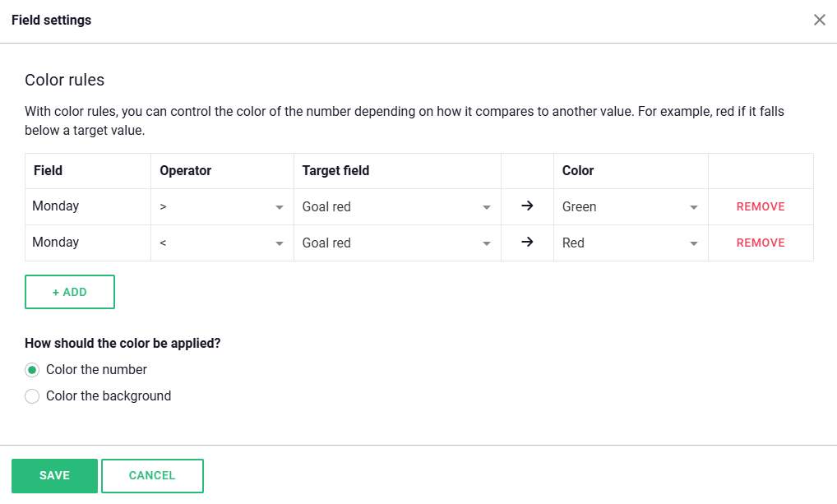Viewport: 837px width, 504px height.
Task: Remove the second Monday color rule
Action: pos(761,243)
